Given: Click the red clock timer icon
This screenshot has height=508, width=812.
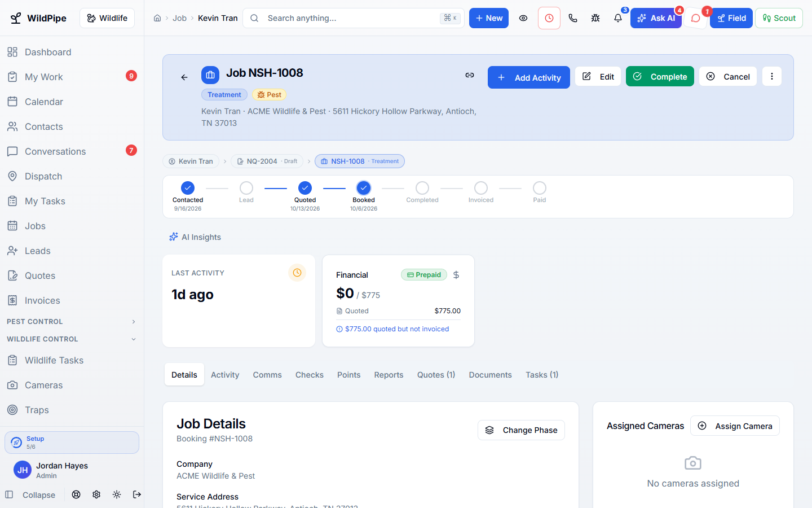Looking at the screenshot, I should (549, 18).
